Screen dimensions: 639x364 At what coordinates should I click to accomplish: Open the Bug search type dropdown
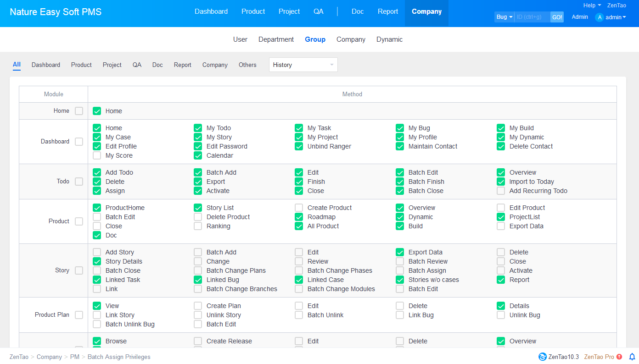[504, 17]
